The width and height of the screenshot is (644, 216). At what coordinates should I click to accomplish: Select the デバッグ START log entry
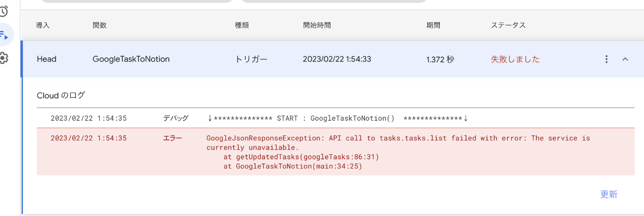click(x=336, y=118)
